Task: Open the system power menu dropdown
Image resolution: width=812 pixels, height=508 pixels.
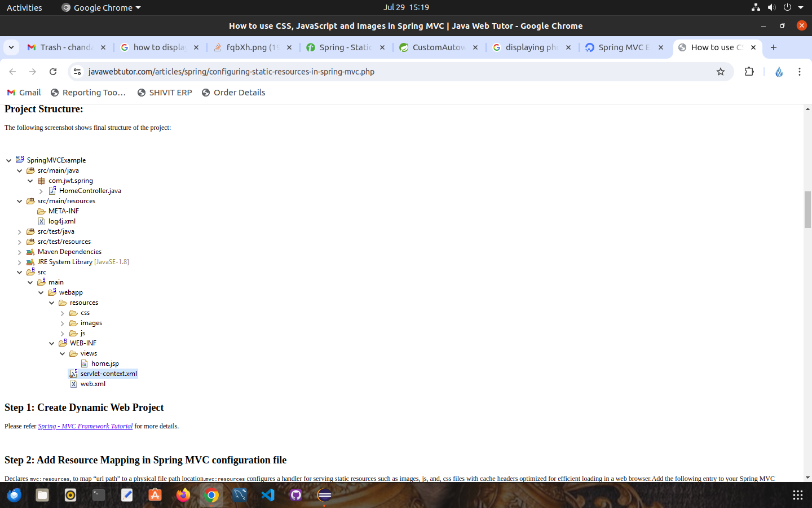Action: coord(800,7)
